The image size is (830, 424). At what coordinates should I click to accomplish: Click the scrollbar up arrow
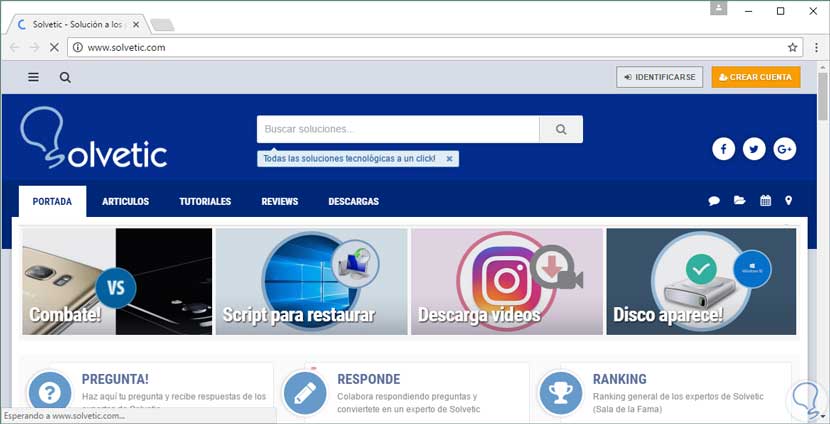(x=823, y=66)
